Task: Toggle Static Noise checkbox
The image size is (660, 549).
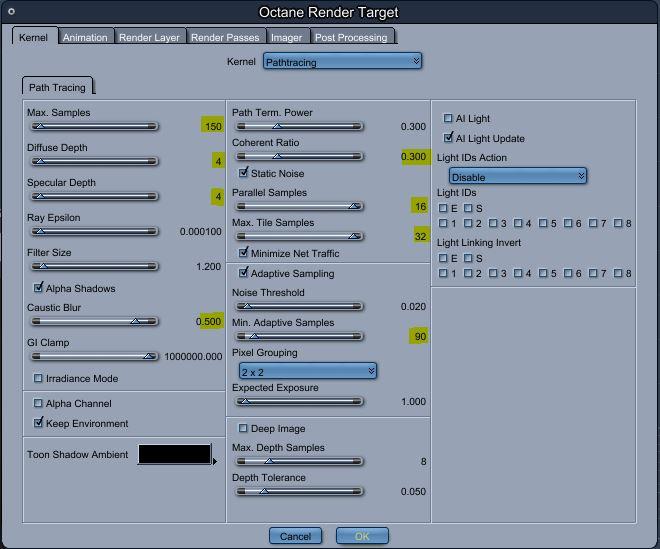Action: click(243, 173)
